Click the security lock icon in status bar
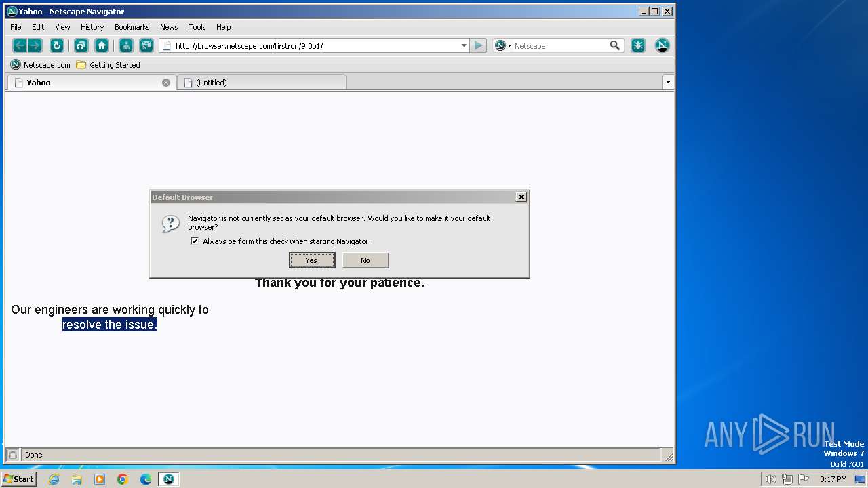 tap(12, 455)
